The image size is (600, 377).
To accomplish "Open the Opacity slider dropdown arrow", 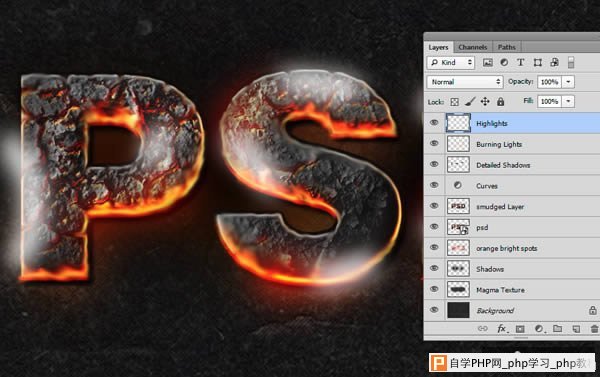I will 568,82.
